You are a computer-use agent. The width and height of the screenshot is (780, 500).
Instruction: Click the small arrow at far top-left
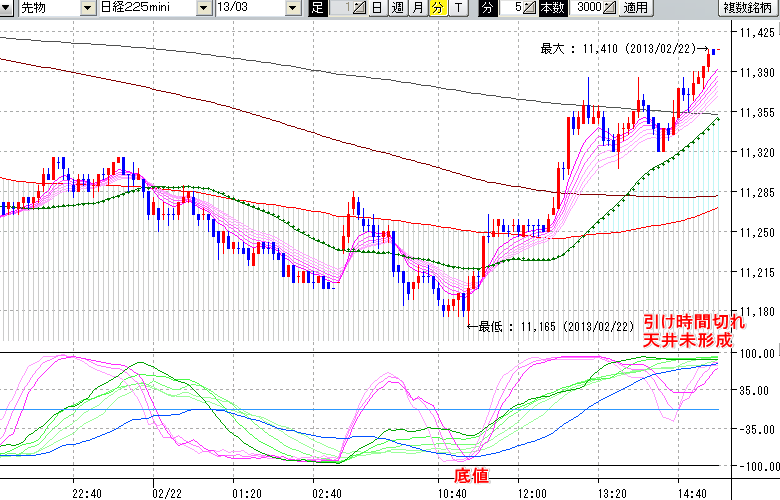click(x=6, y=8)
